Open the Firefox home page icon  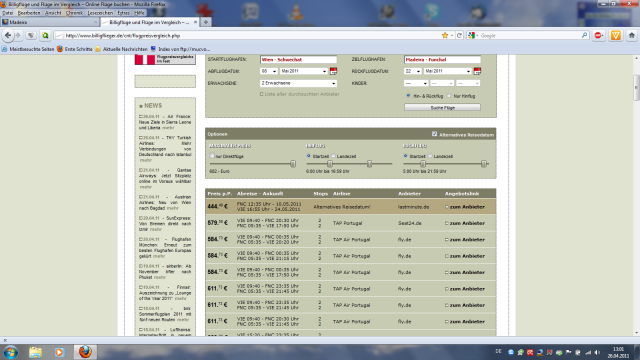631,36
